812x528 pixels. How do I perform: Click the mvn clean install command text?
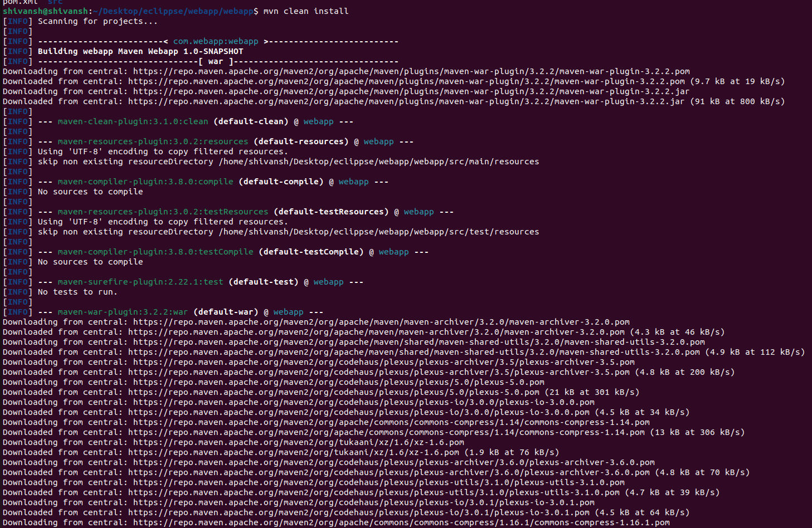tap(306, 11)
